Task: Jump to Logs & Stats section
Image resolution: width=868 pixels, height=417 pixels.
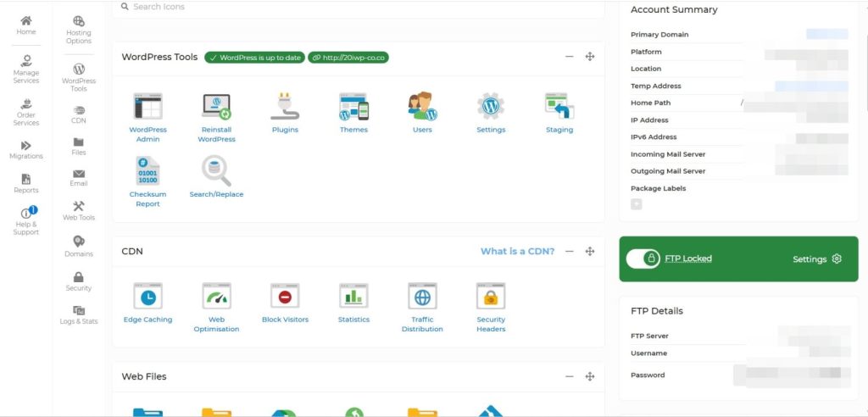Action: click(x=79, y=315)
